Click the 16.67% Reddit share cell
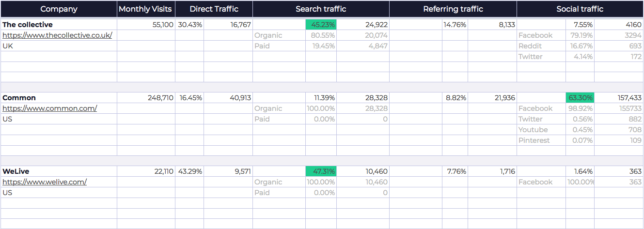 coord(580,46)
